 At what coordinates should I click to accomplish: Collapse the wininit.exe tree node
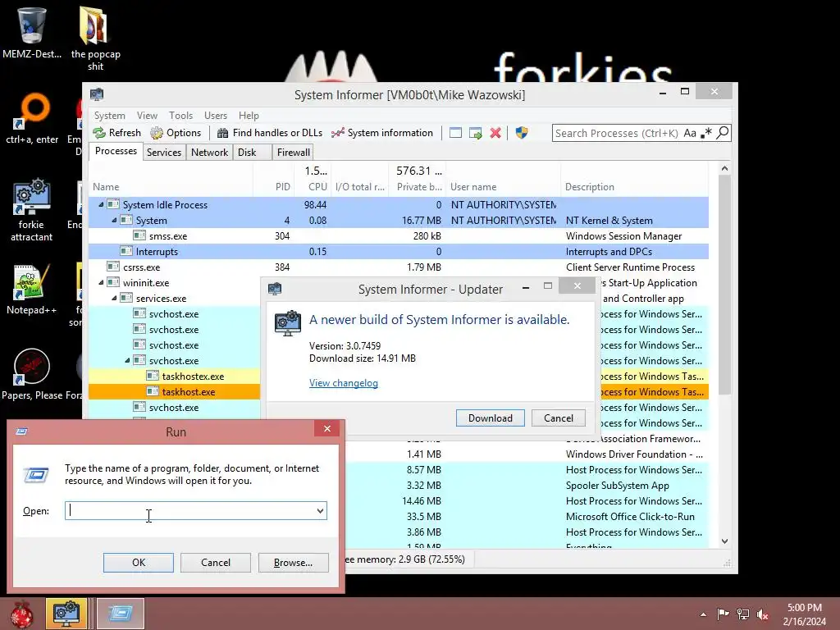[x=101, y=283]
